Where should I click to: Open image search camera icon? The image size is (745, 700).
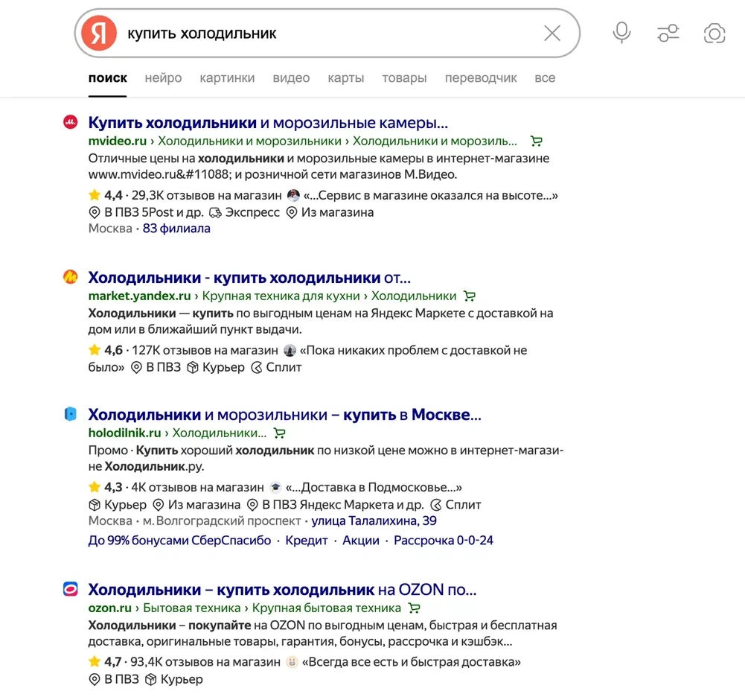point(714,34)
